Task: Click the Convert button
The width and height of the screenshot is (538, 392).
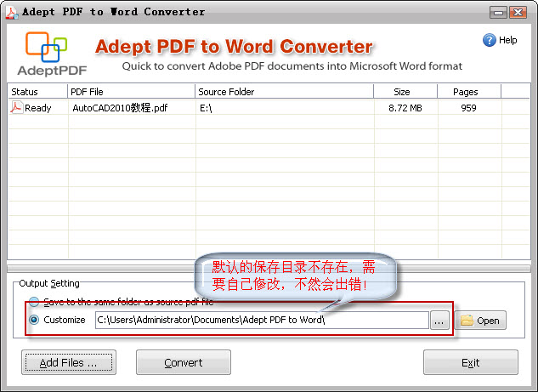Action: point(184,362)
